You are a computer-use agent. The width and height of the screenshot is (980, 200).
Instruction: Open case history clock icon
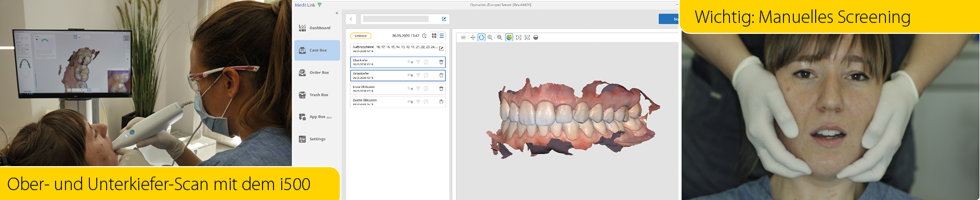(x=424, y=36)
